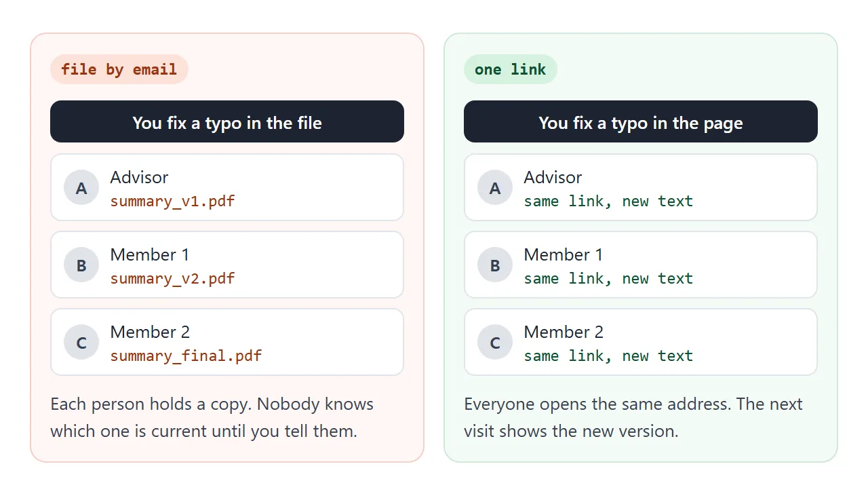Click 'same link, new text' under Advisor
The width and height of the screenshot is (868, 498).
(x=608, y=202)
